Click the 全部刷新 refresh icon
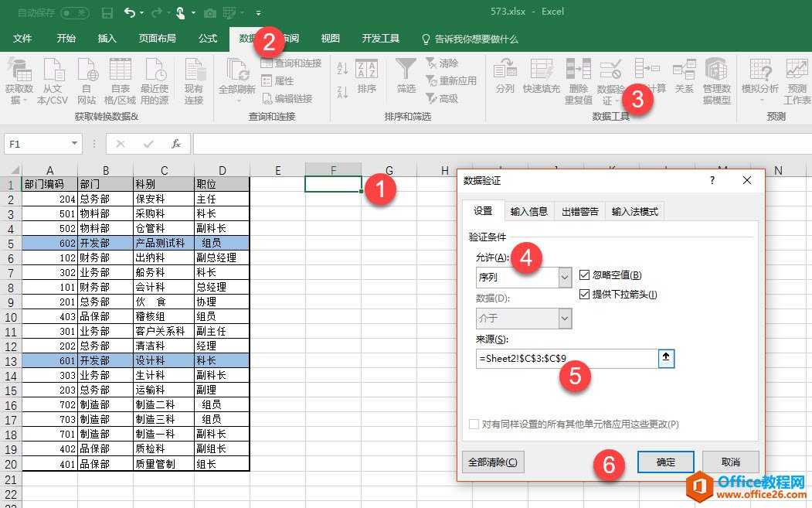The width and height of the screenshot is (812, 508). (236, 72)
